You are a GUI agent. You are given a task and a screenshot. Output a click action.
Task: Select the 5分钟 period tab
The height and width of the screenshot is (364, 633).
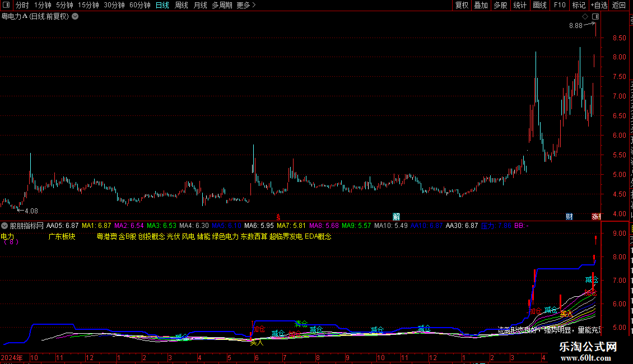click(64, 5)
